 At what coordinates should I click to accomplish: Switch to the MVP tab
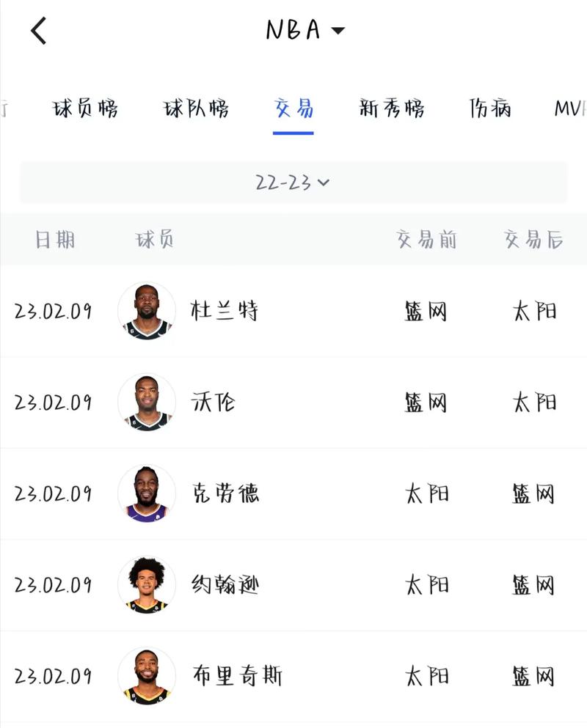coord(570,109)
